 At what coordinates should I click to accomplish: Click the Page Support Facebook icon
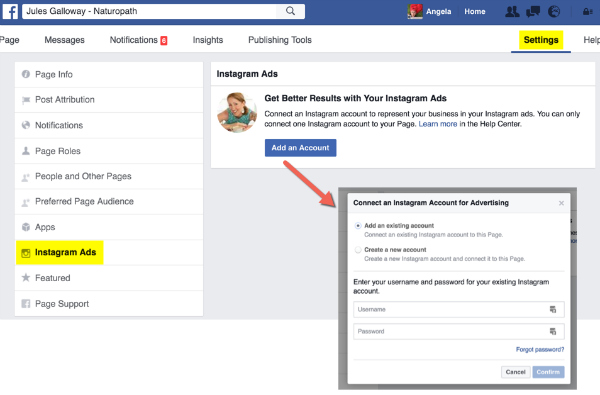(x=26, y=304)
